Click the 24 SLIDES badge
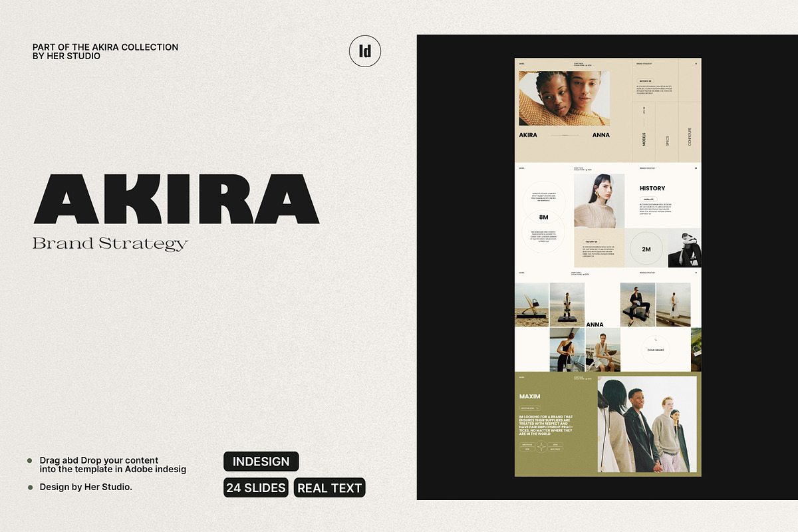Image resolution: width=798 pixels, height=532 pixels. coord(256,487)
